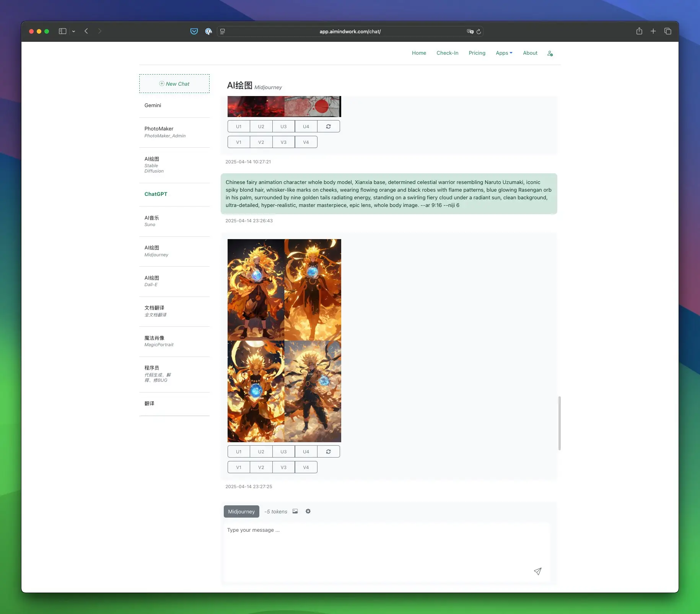This screenshot has height=614, width=700.
Task: Click the send message paper plane icon
Action: point(537,571)
